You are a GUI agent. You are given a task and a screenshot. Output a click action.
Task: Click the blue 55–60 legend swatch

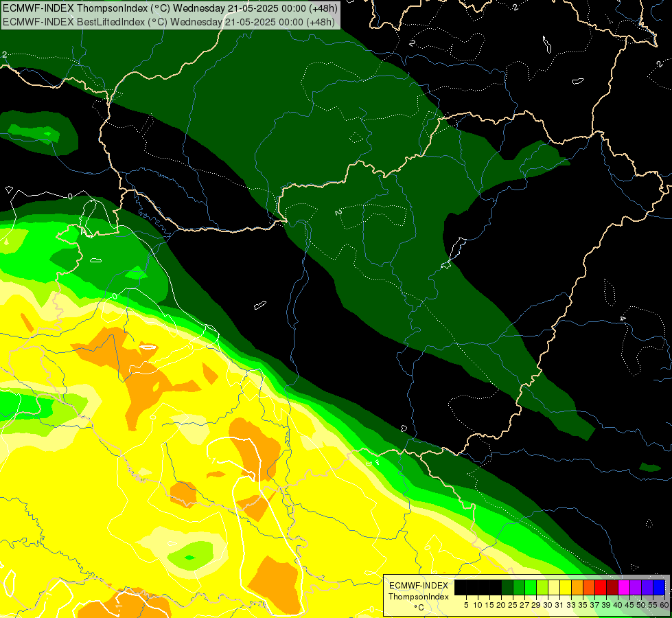pos(659,587)
